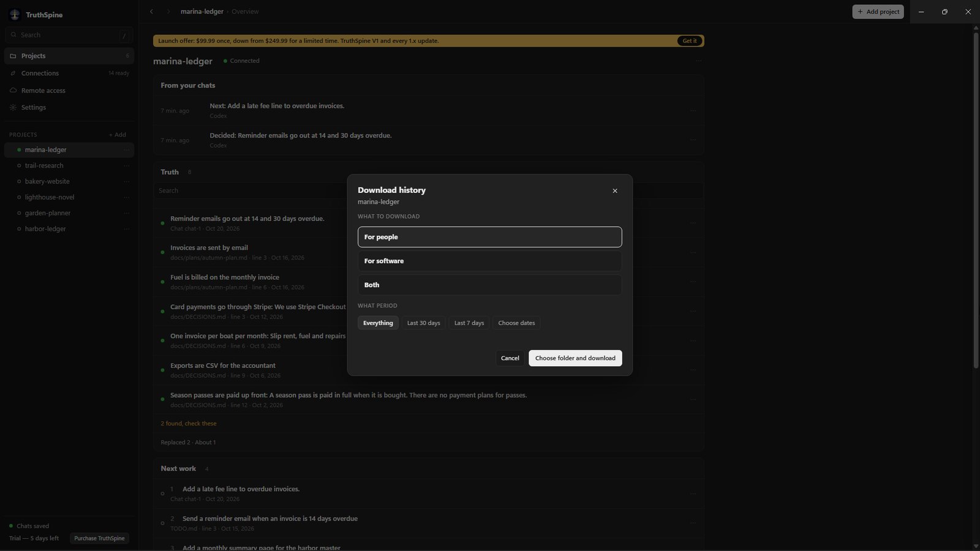Open Projects in the sidebar
This screenshot has height=551, width=980.
coord(69,56)
